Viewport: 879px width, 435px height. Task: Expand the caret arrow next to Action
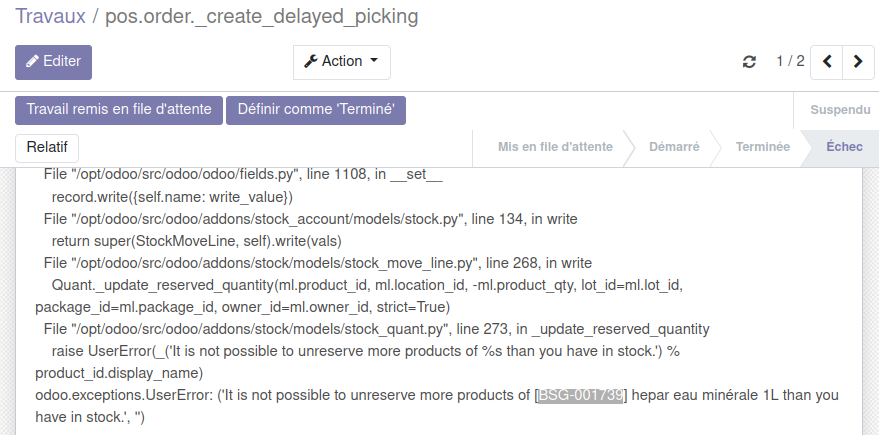tap(374, 61)
